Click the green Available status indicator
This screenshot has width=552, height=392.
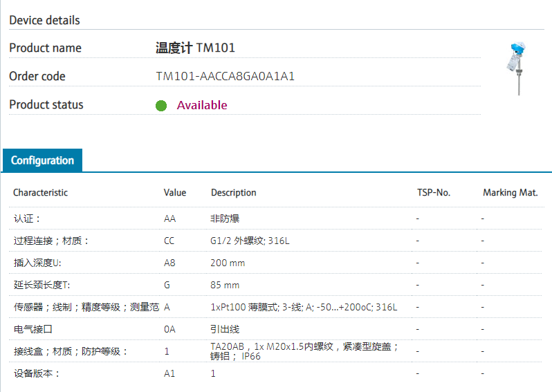161,106
